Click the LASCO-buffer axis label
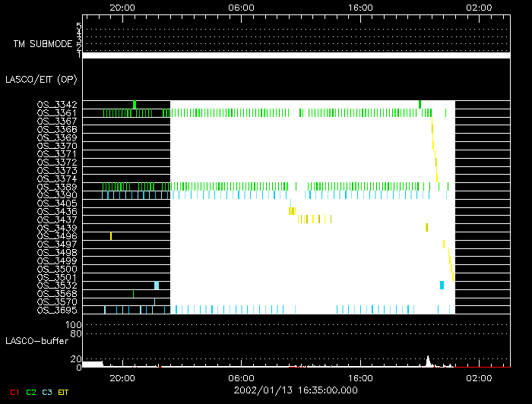532x404 pixels. point(37,341)
